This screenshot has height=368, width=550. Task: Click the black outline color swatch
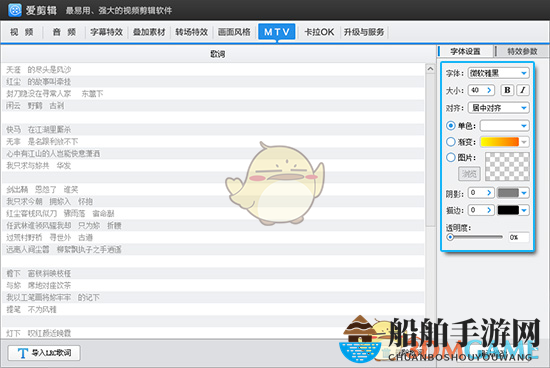pyautogui.click(x=508, y=210)
